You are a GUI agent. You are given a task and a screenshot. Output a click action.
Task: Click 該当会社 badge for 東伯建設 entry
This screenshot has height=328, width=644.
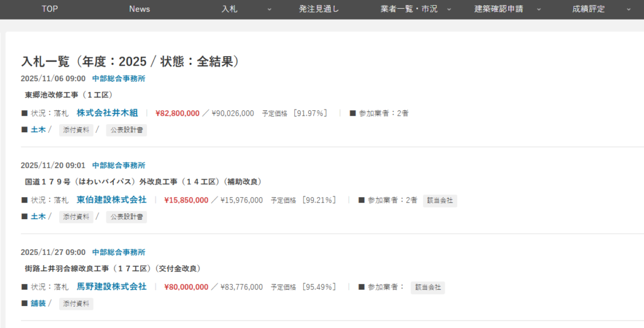point(440,201)
